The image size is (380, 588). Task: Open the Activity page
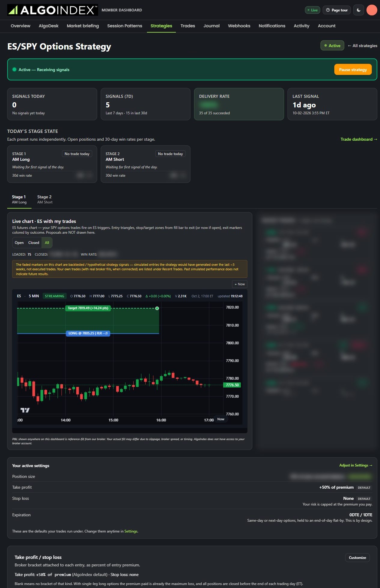pyautogui.click(x=302, y=26)
